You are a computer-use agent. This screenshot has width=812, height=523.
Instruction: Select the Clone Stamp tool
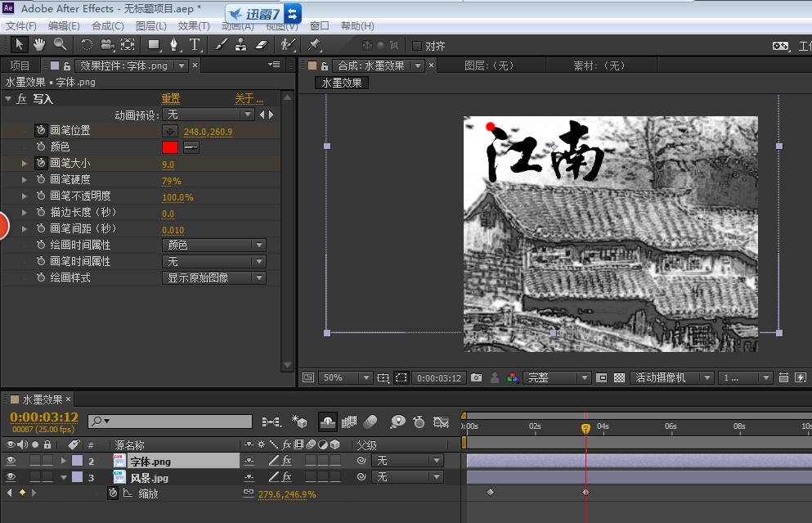tap(241, 44)
